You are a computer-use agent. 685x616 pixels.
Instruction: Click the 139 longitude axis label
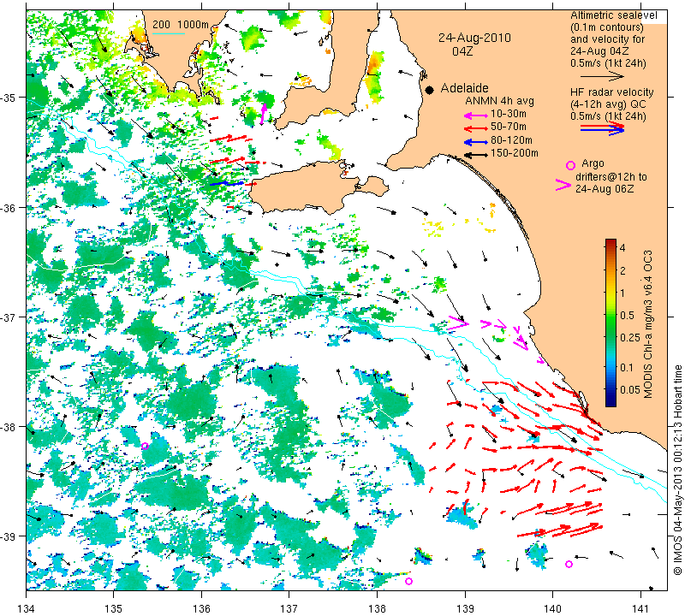(x=465, y=607)
